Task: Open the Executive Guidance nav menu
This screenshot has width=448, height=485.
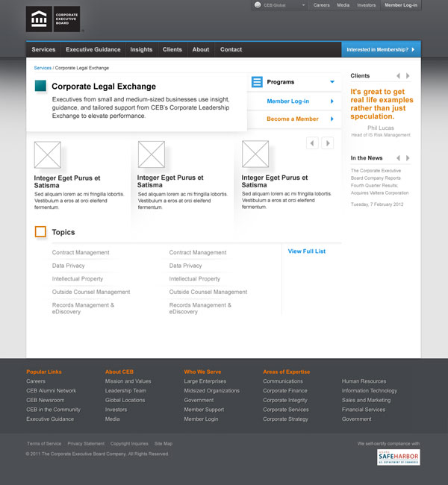Action: 93,50
